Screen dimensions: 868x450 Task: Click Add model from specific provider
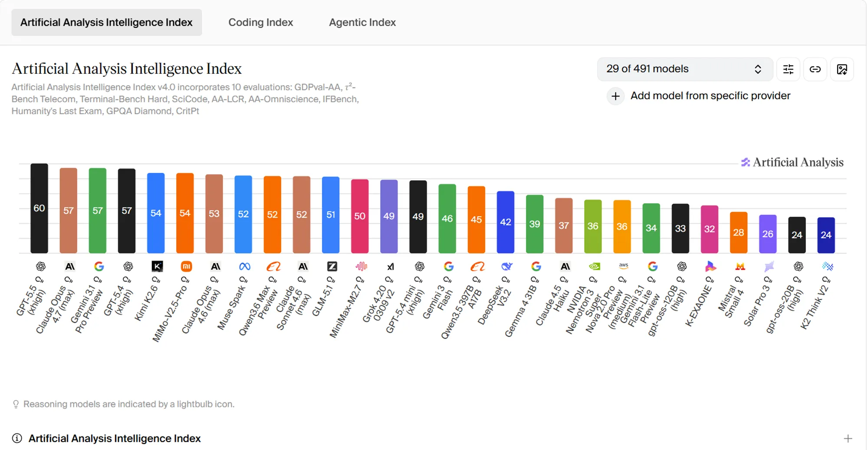(710, 96)
